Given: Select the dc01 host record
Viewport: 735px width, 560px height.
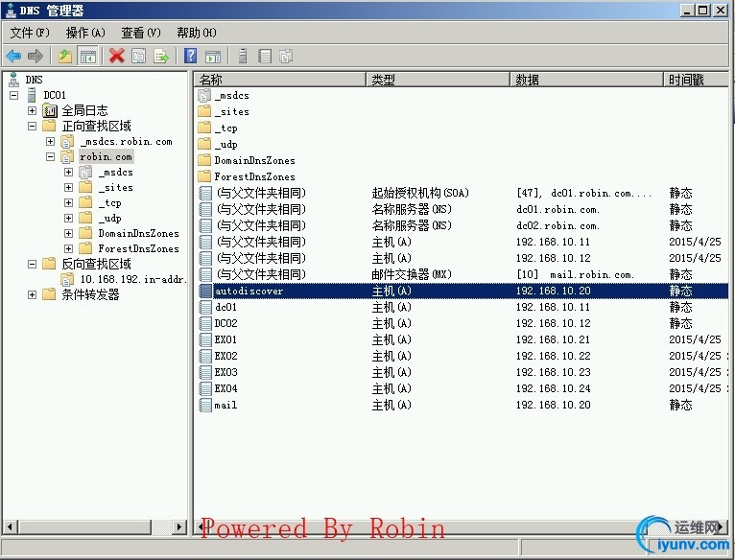Looking at the screenshot, I should [462, 308].
